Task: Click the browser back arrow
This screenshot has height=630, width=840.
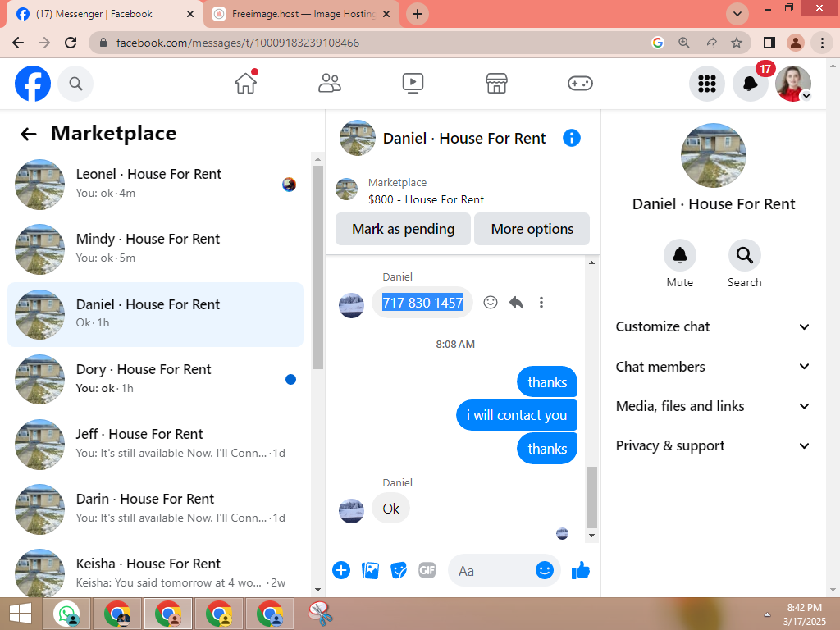Action: pyautogui.click(x=18, y=43)
